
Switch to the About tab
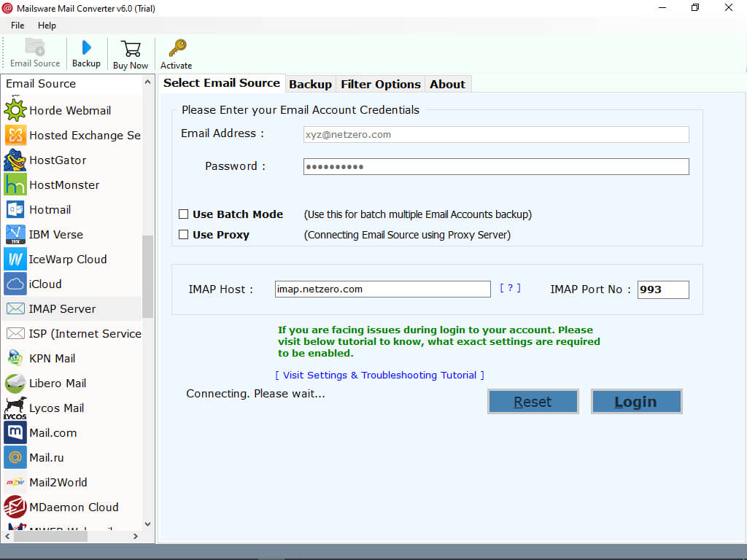pyautogui.click(x=447, y=85)
